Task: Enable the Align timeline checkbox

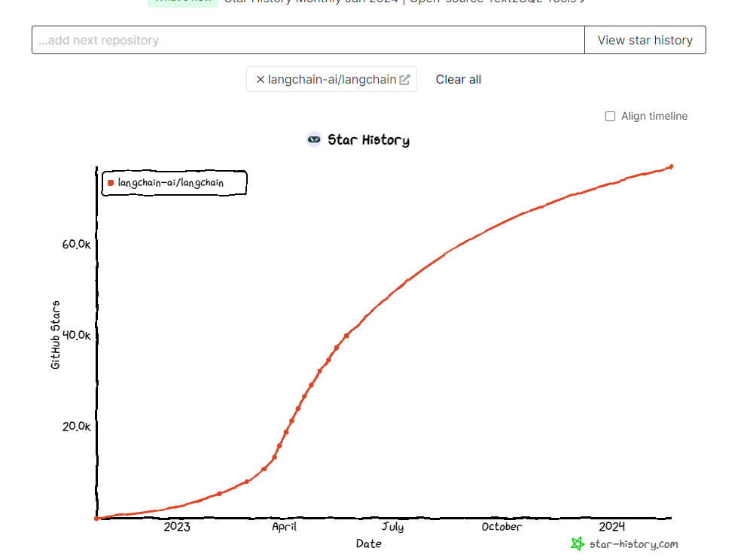Action: 610,116
